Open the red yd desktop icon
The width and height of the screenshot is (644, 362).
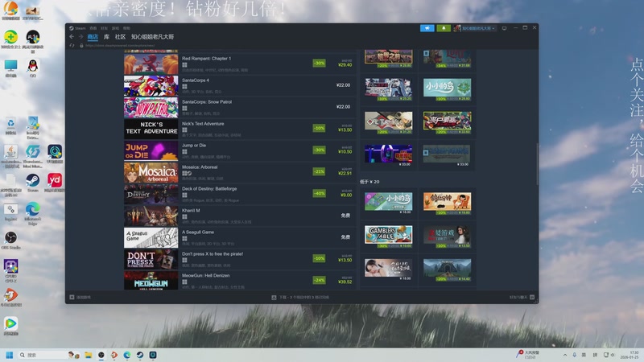click(x=55, y=183)
